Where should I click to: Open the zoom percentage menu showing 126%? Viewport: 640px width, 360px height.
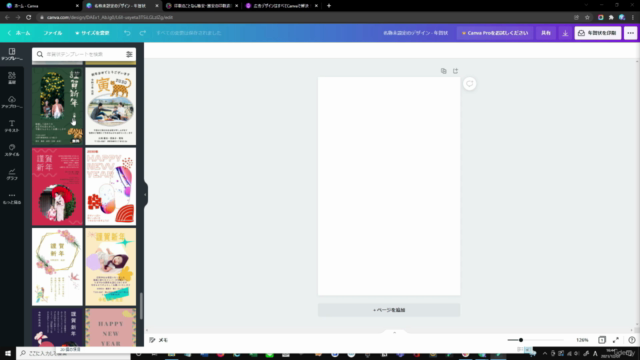(582, 340)
